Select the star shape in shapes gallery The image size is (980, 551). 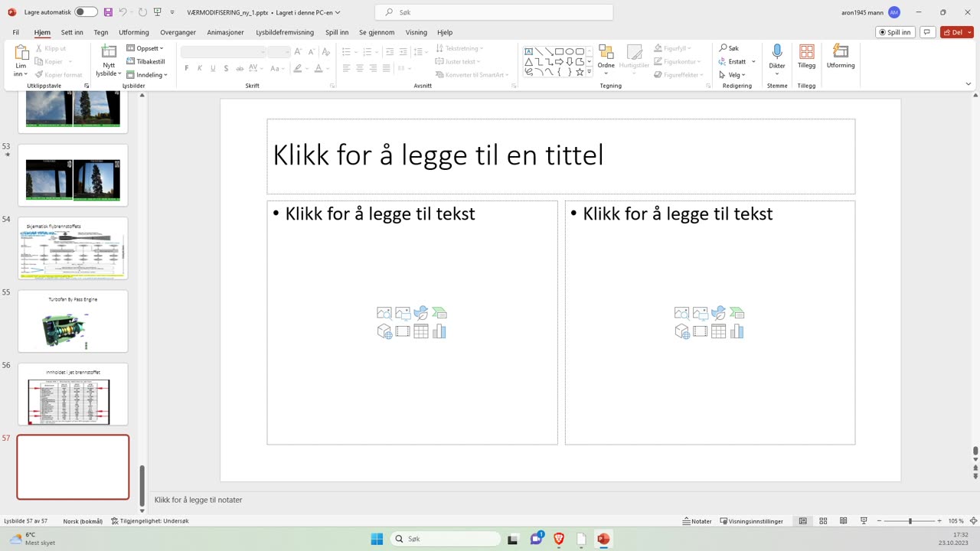[x=580, y=72]
